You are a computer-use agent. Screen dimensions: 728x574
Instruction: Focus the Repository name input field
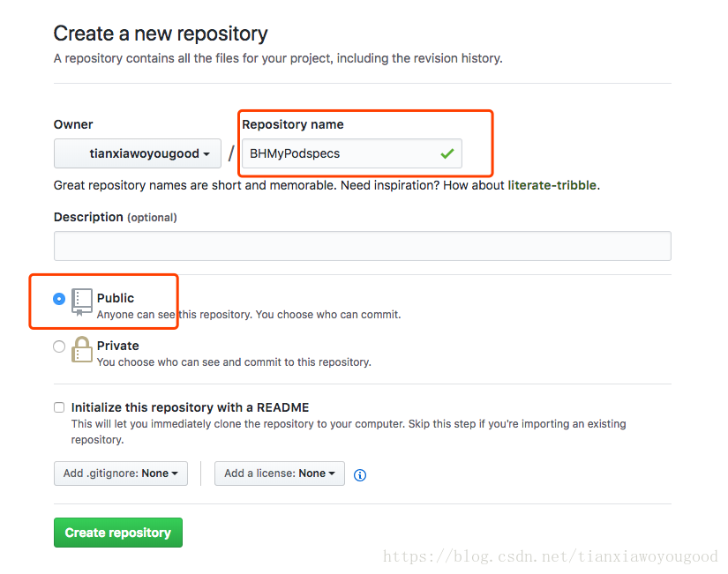352,153
